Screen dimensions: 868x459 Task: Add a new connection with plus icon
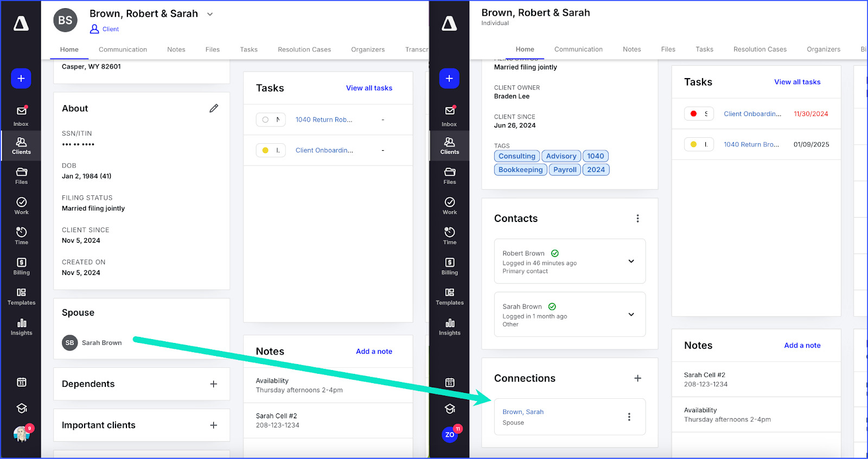[637, 378]
